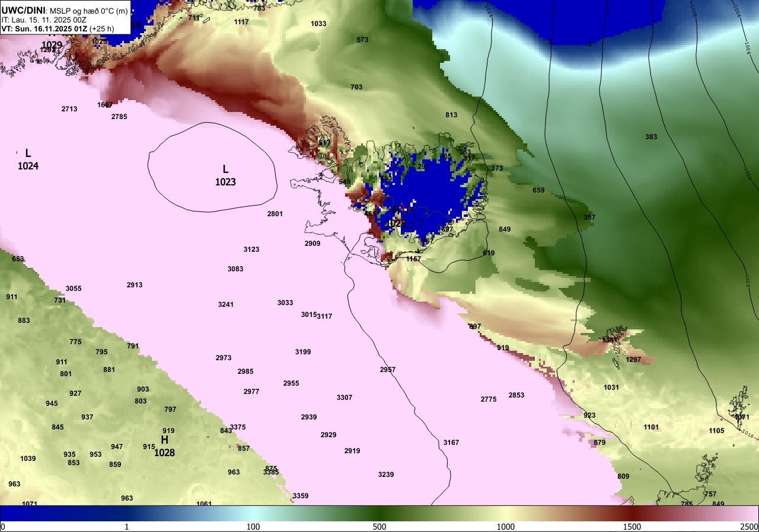Click the 3055 height value
Screen dimensions: 759x532
point(74,289)
